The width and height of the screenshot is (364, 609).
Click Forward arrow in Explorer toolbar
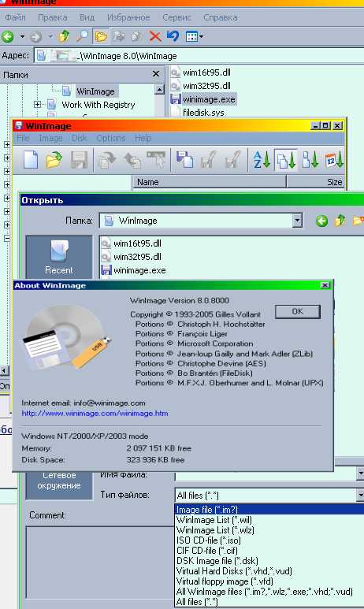tap(35, 37)
